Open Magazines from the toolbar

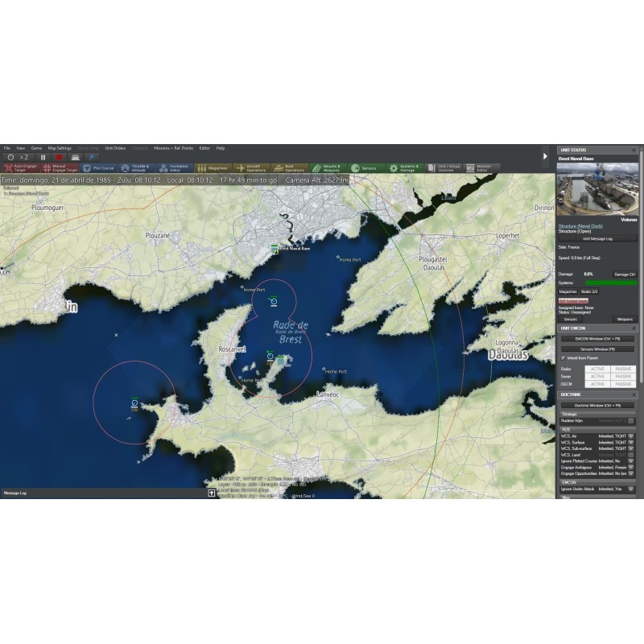[212, 168]
